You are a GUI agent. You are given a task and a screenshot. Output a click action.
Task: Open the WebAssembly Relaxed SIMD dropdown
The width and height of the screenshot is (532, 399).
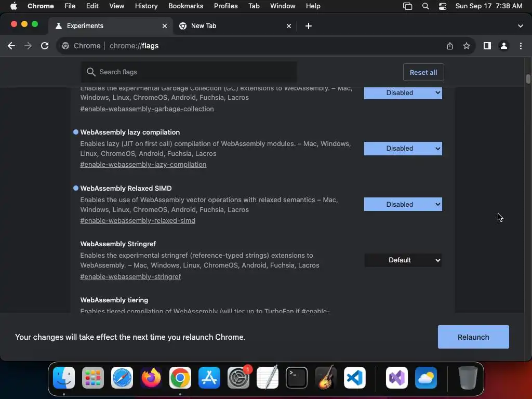403,204
